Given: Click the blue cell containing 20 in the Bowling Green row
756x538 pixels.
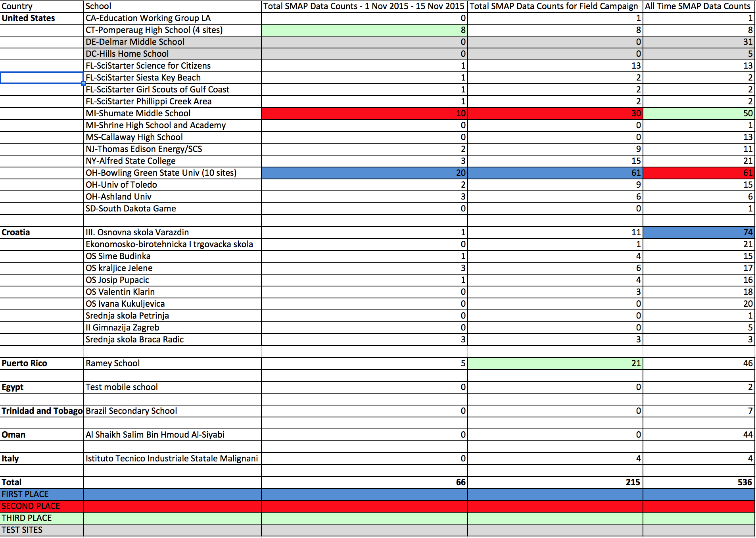Looking at the screenshot, I should click(x=365, y=173).
